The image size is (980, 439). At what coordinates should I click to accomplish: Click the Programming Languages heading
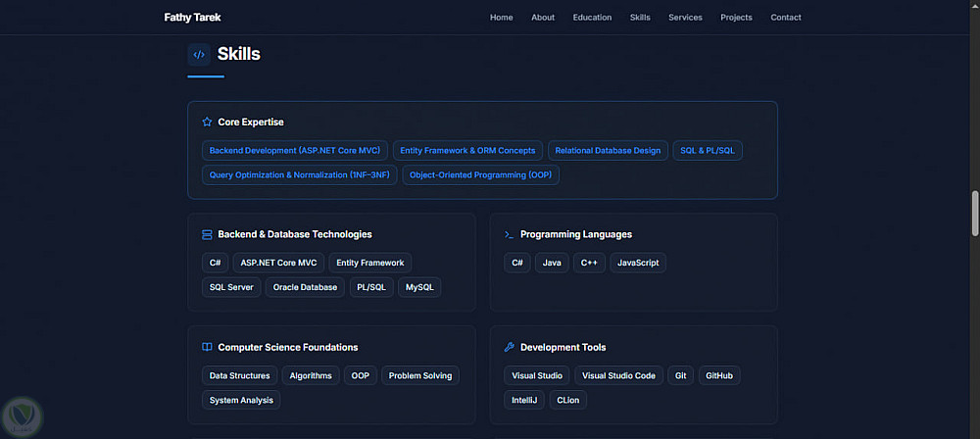(576, 234)
